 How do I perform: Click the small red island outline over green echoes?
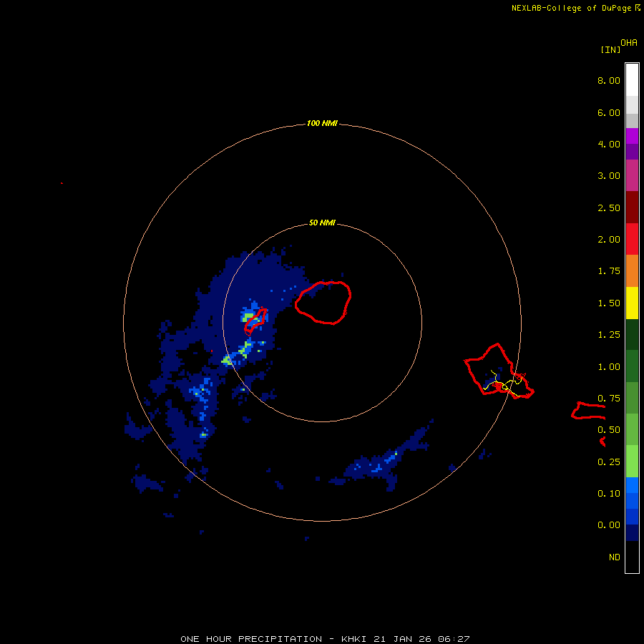pos(255,321)
